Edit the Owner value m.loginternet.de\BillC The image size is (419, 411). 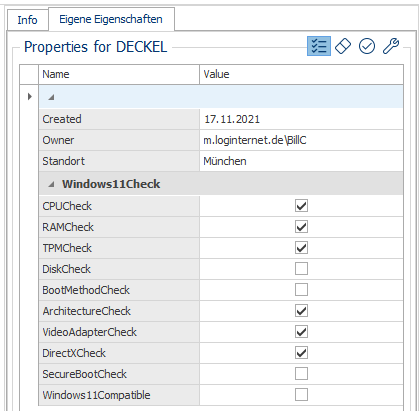point(301,140)
